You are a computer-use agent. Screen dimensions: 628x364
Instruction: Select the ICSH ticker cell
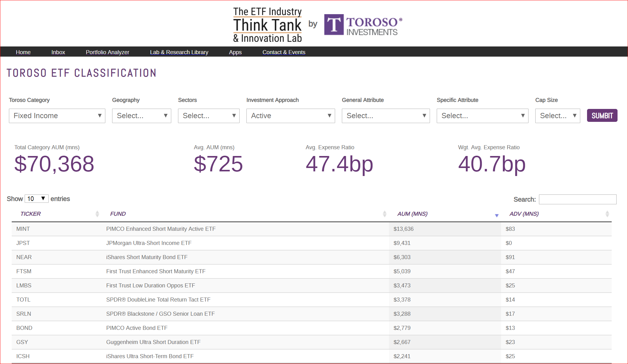23,356
